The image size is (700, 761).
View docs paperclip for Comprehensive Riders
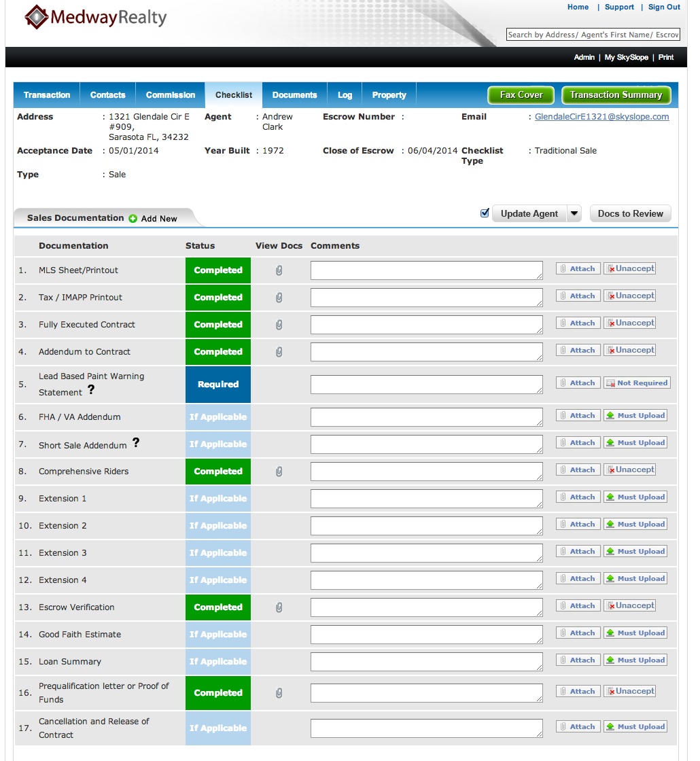pos(279,472)
